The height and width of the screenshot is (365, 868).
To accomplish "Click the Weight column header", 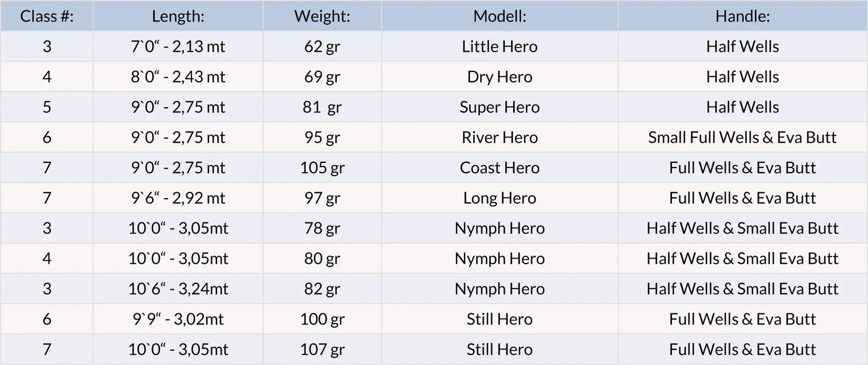I will [322, 16].
